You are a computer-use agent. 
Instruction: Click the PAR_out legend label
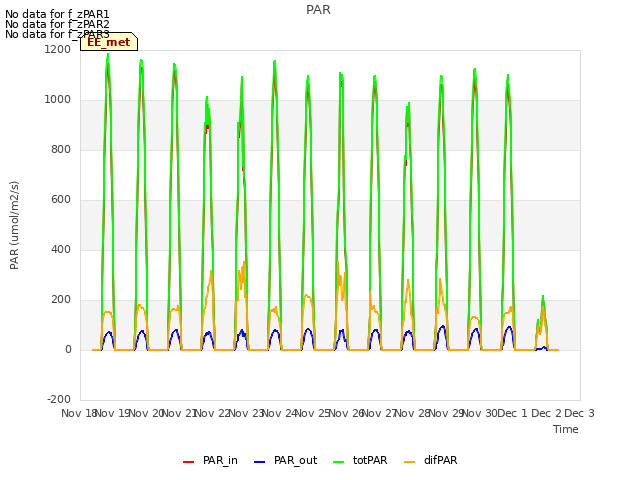[296, 460]
